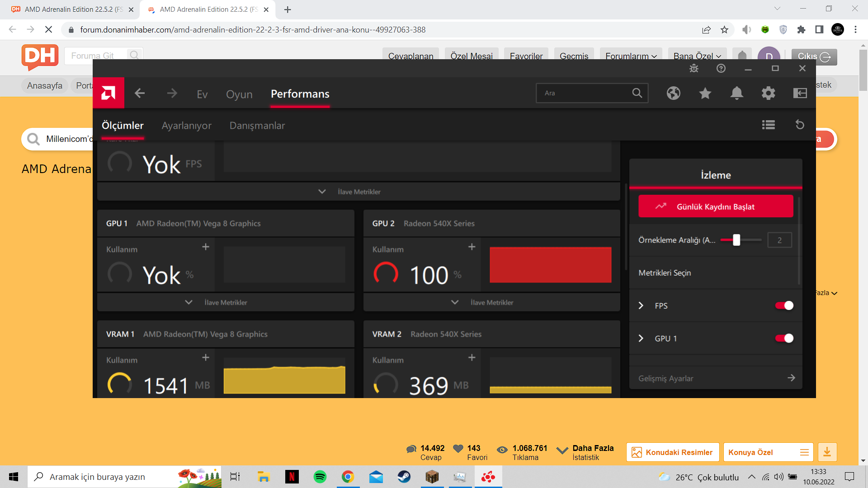Screen dimensions: 868x488
Task: Switch to the Oyun tab
Action: coord(239,94)
